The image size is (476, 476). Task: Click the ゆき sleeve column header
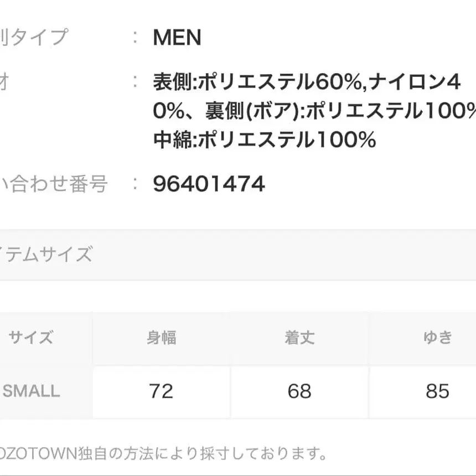click(x=437, y=337)
